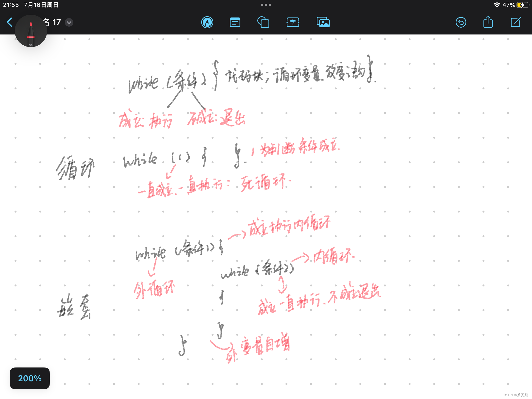Open the photo insert tool
This screenshot has width=532, height=399.
click(x=323, y=22)
